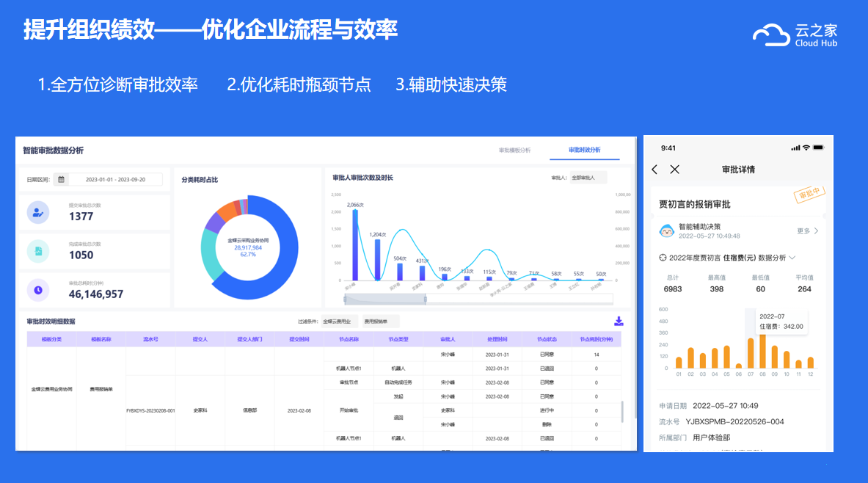Click the download icon above the detail table

point(619,321)
